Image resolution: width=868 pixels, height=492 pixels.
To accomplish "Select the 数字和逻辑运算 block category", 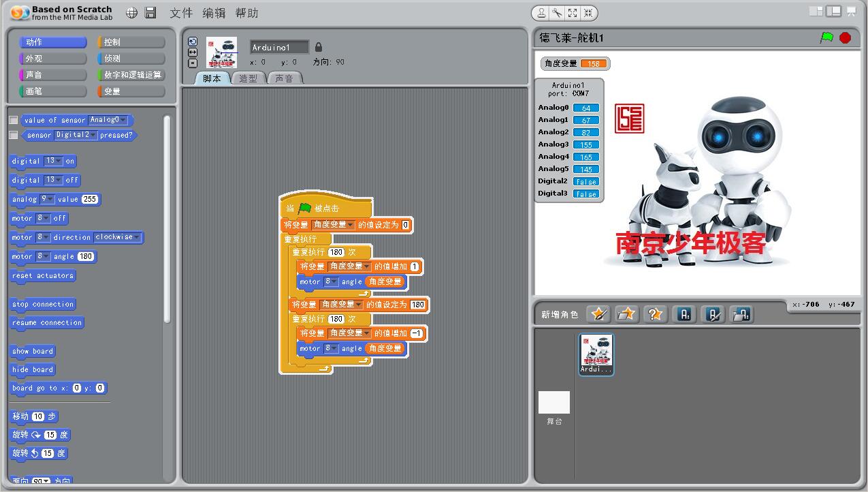I will (x=131, y=75).
